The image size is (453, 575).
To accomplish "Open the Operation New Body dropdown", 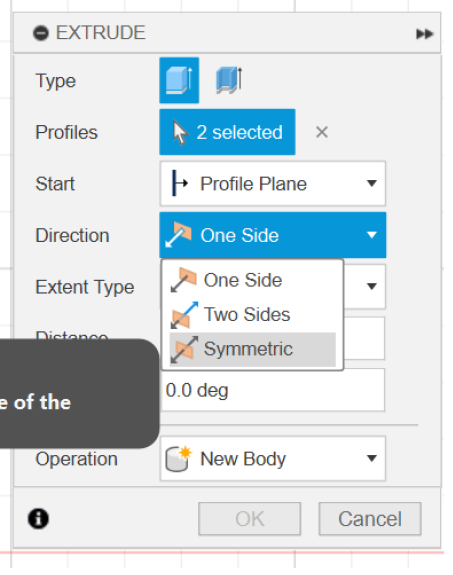I will click(x=273, y=458).
